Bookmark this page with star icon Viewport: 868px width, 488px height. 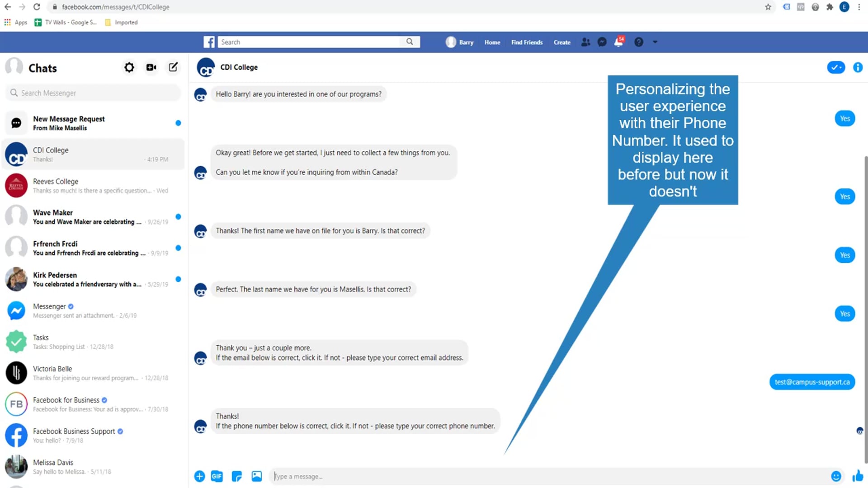point(768,7)
